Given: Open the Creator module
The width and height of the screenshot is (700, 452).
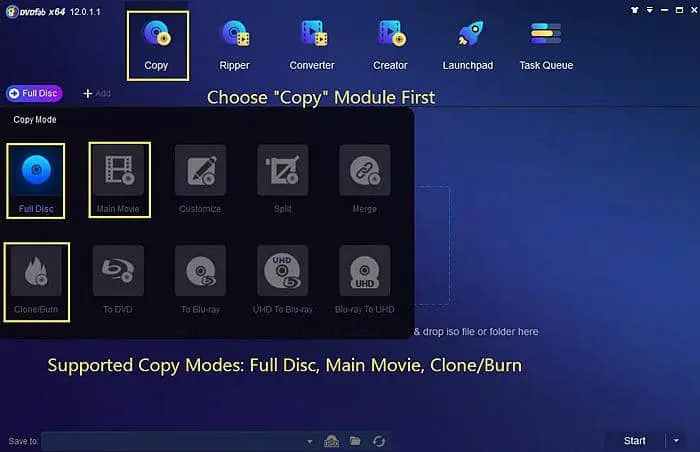Looking at the screenshot, I should pos(391,46).
